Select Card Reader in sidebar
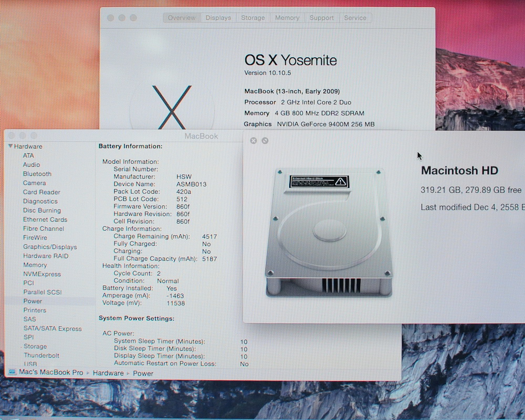The image size is (525, 420). pos(41,192)
